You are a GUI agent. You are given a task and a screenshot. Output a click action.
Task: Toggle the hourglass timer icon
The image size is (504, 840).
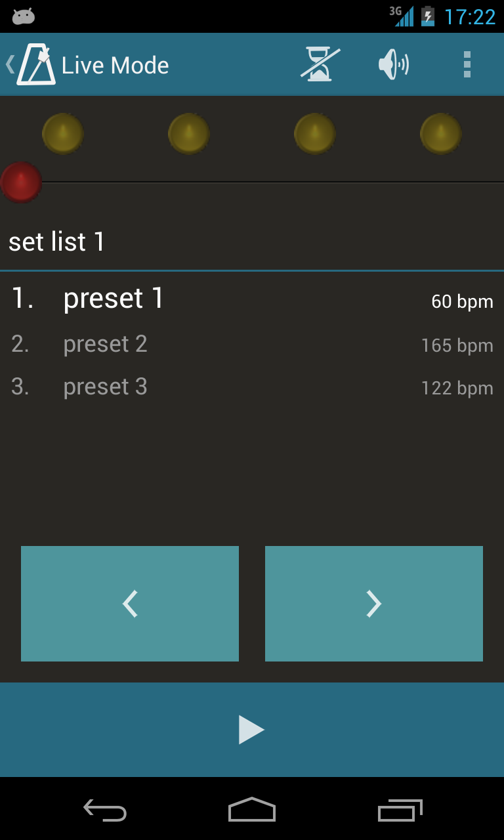coord(320,64)
